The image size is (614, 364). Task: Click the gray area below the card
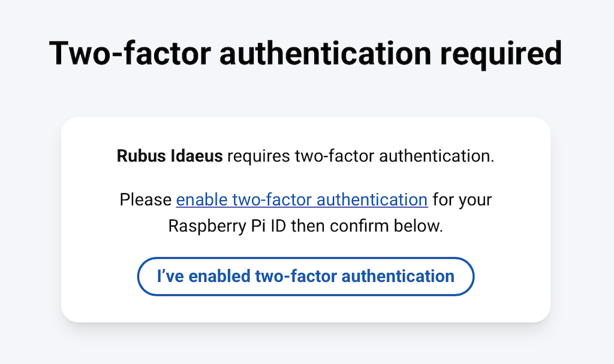(x=306, y=348)
